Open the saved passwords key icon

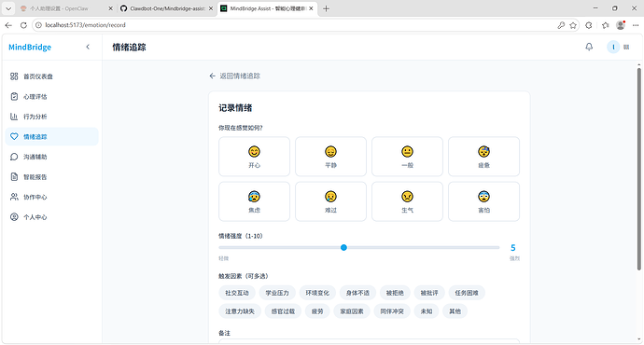[561, 25]
